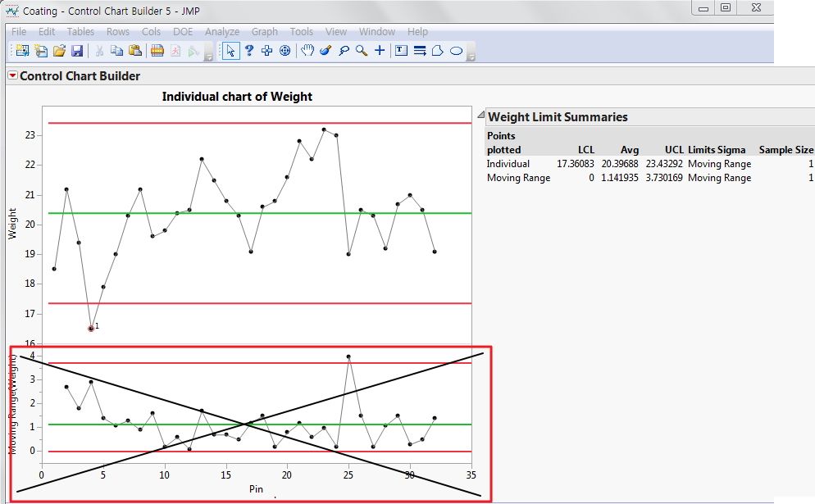Open a file using the Open icon

pyautogui.click(x=59, y=50)
